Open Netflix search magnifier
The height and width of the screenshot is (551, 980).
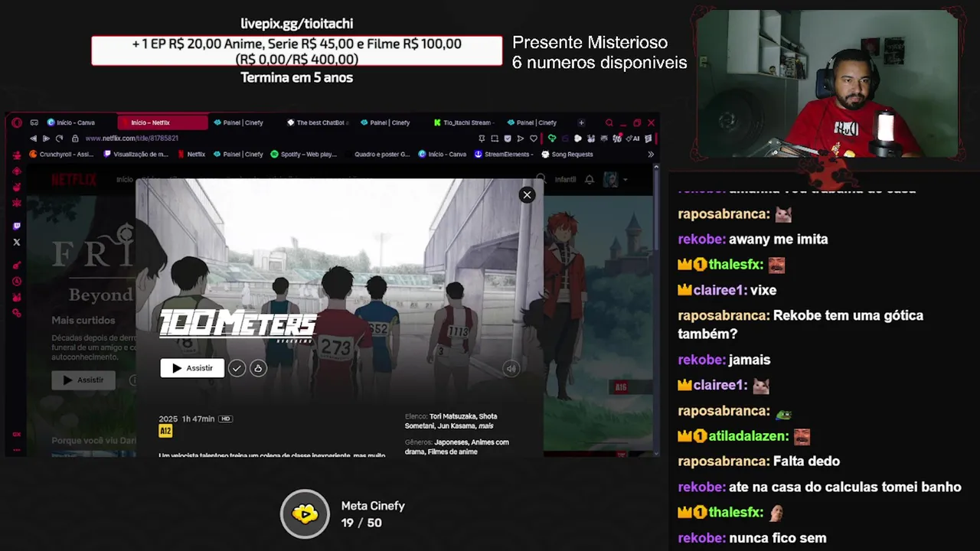click(541, 179)
